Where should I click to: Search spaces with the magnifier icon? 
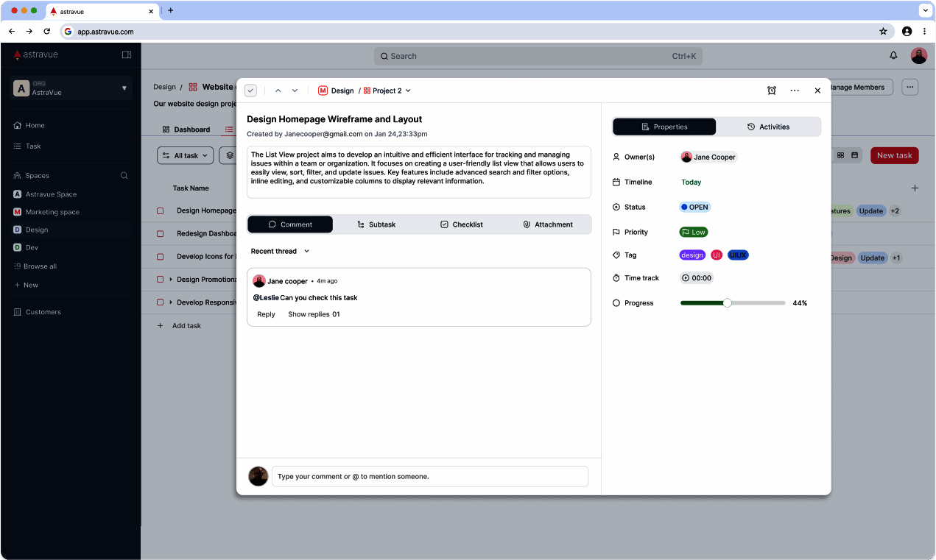124,176
